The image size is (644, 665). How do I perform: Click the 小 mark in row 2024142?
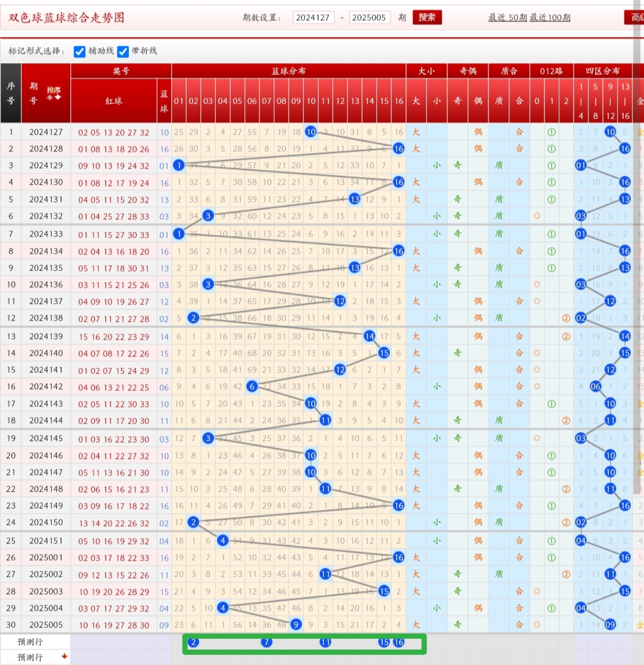tap(437, 386)
